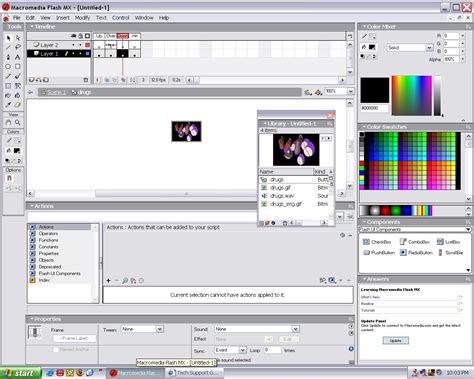Pick a color from the spectrum box

412,95
